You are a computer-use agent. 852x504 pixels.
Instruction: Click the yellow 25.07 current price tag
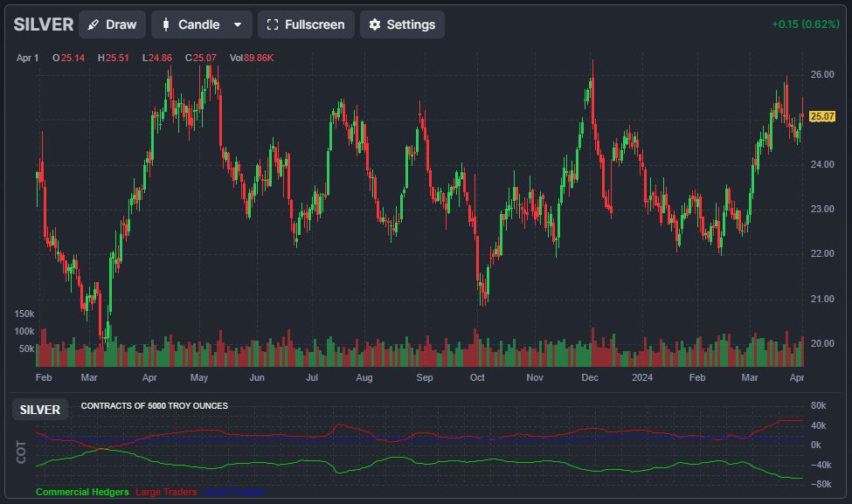[x=822, y=116]
